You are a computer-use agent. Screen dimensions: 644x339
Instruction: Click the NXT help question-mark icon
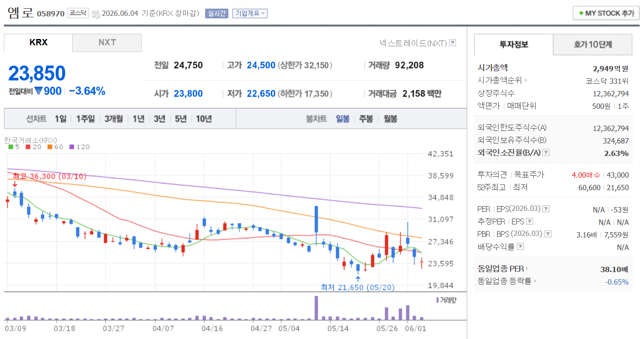point(452,42)
